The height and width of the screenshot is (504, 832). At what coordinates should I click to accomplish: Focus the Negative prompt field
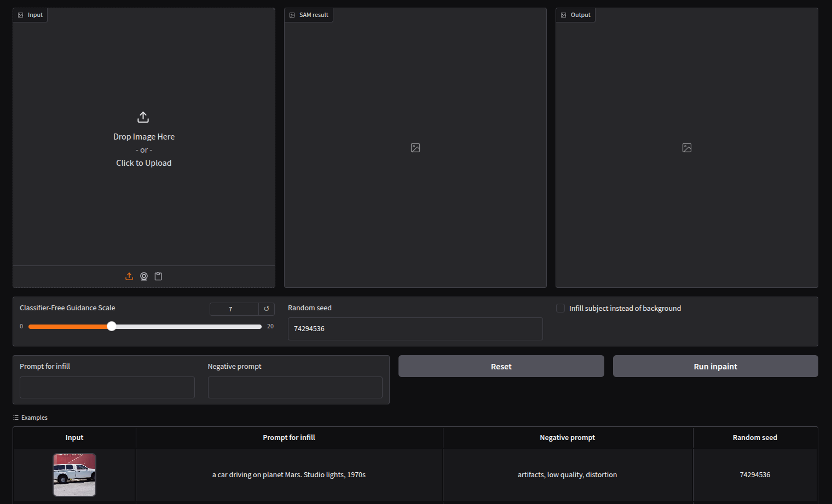pos(294,387)
